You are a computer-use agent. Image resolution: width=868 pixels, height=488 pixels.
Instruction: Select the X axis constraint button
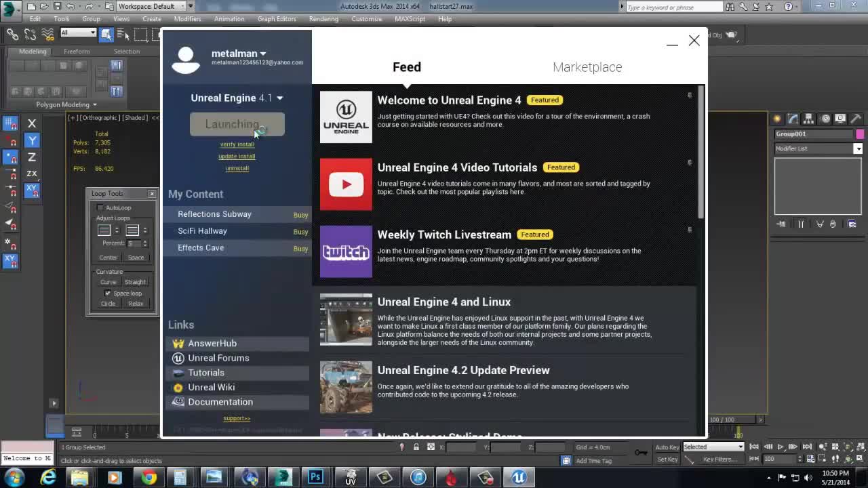tap(32, 123)
